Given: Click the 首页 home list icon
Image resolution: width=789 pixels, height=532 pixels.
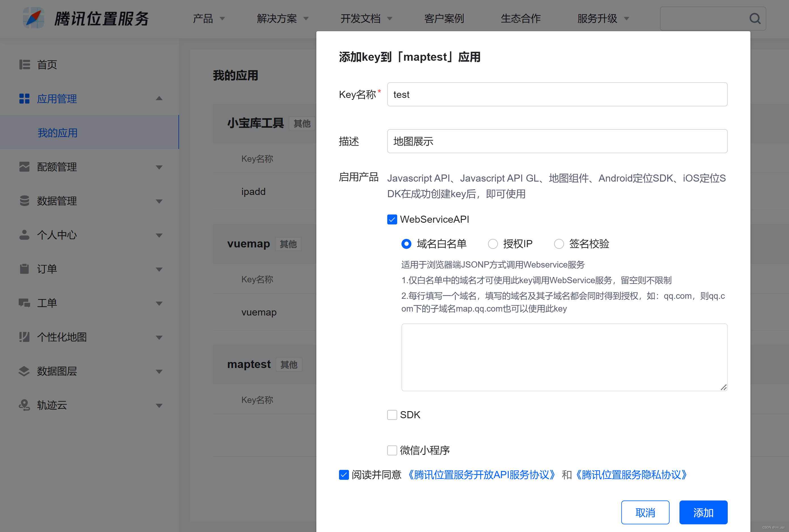Looking at the screenshot, I should 24,64.
